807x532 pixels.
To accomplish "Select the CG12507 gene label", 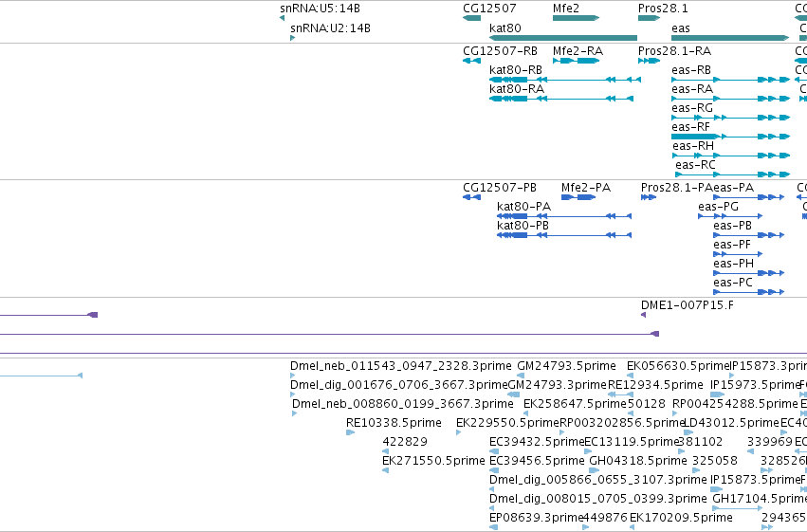I will 489,9.
